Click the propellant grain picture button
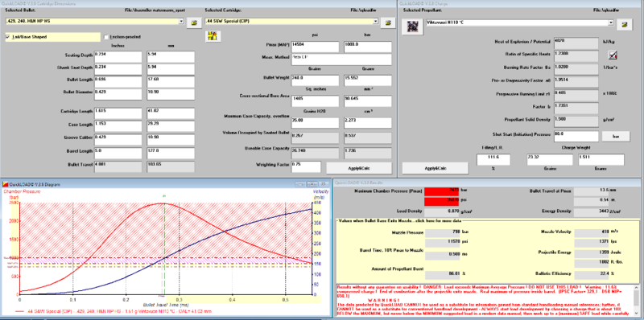The width and height of the screenshot is (644, 320). [412, 27]
